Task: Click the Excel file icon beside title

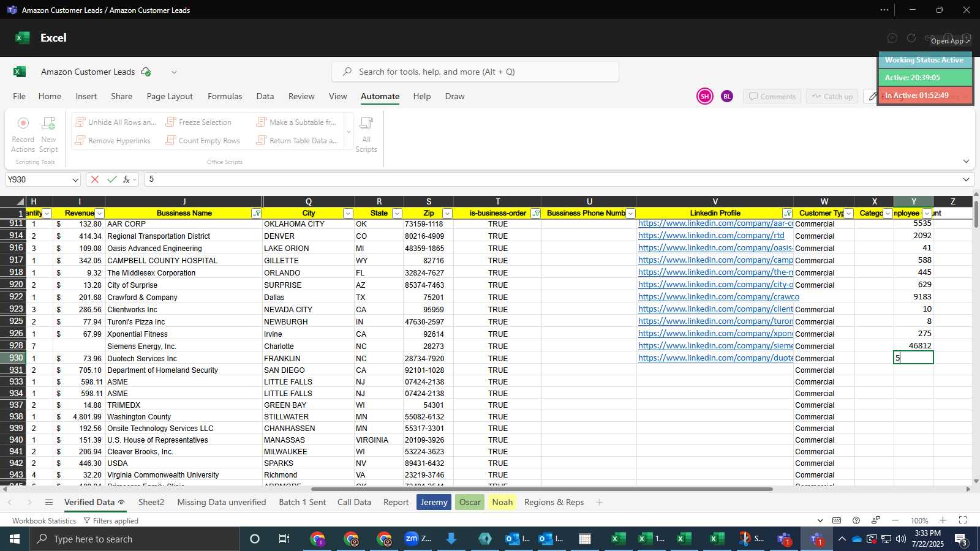Action: tap(20, 72)
